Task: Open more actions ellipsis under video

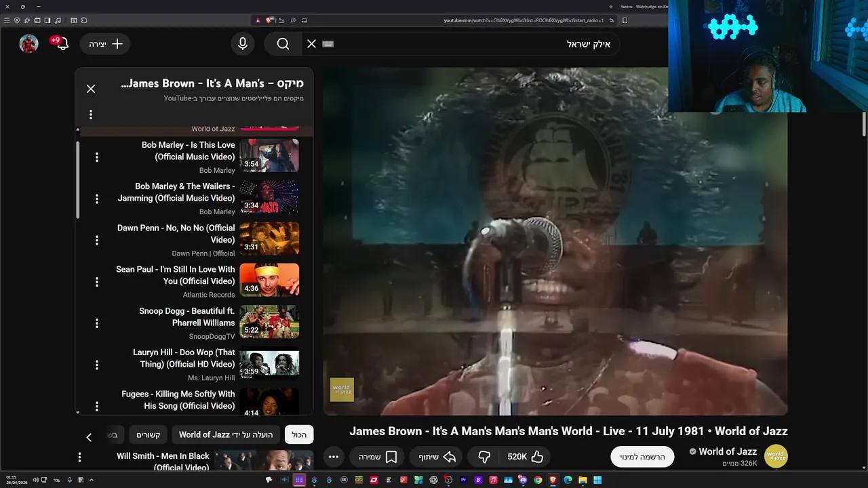Action: point(334,457)
